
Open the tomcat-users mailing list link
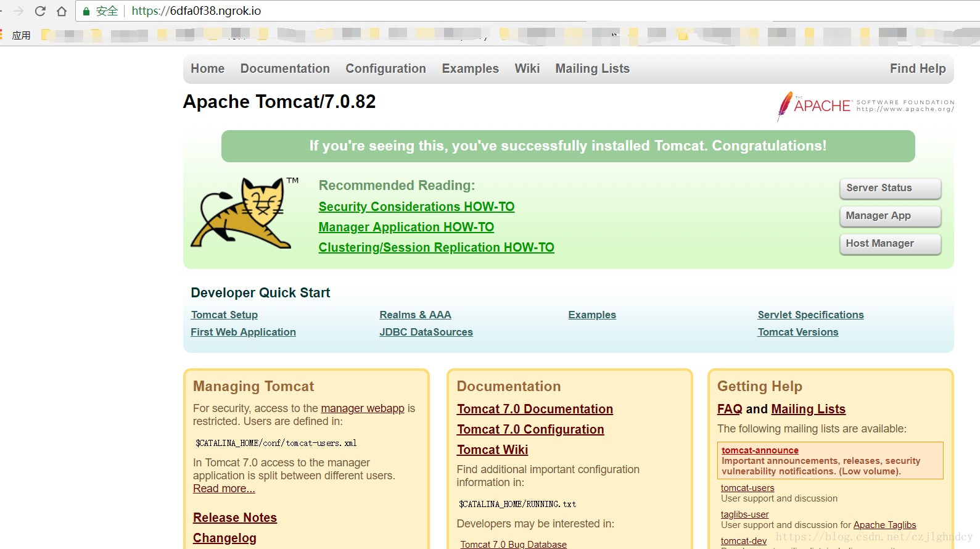tap(747, 488)
